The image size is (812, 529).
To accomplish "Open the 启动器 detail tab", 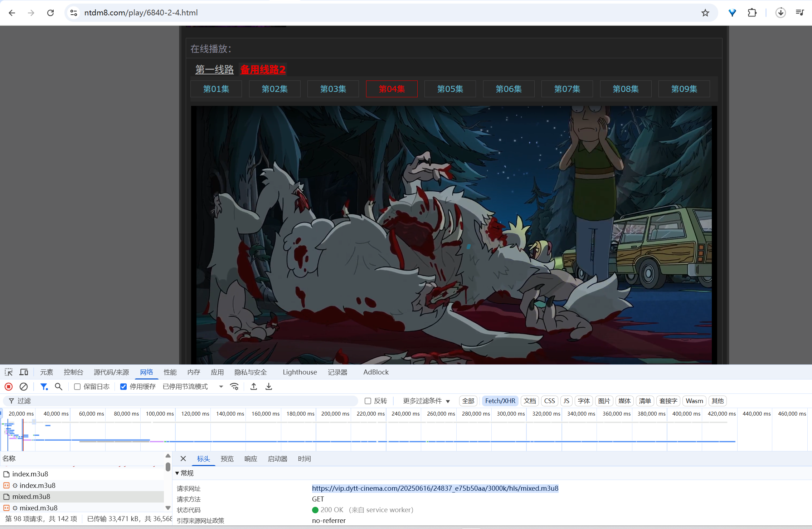I will click(x=277, y=459).
